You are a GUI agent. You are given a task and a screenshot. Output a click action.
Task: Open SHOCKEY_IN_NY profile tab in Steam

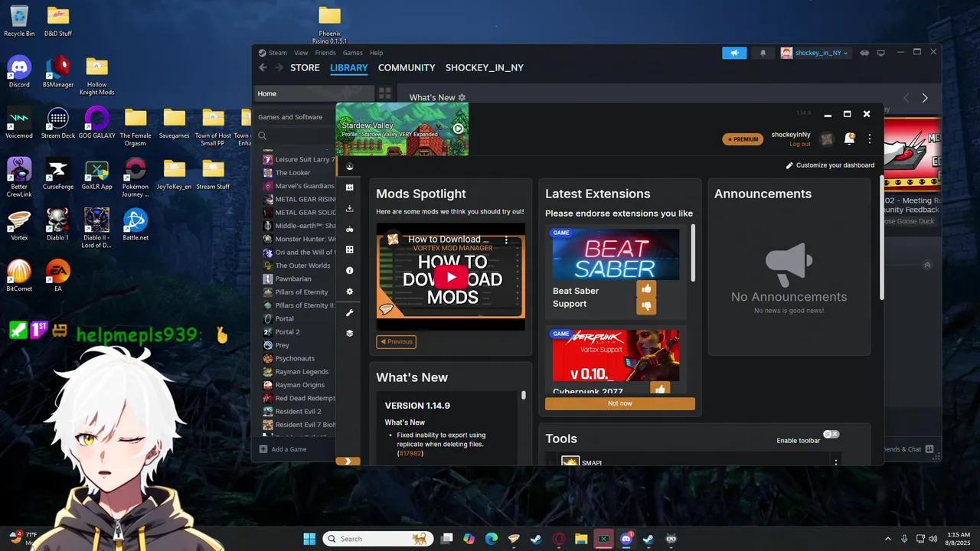click(x=485, y=68)
